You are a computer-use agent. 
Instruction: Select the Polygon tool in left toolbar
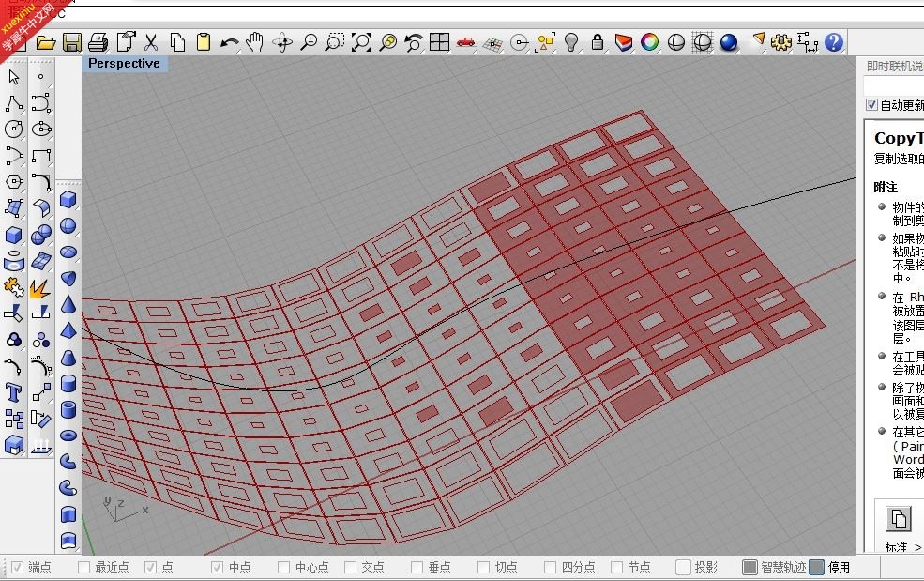[x=14, y=182]
